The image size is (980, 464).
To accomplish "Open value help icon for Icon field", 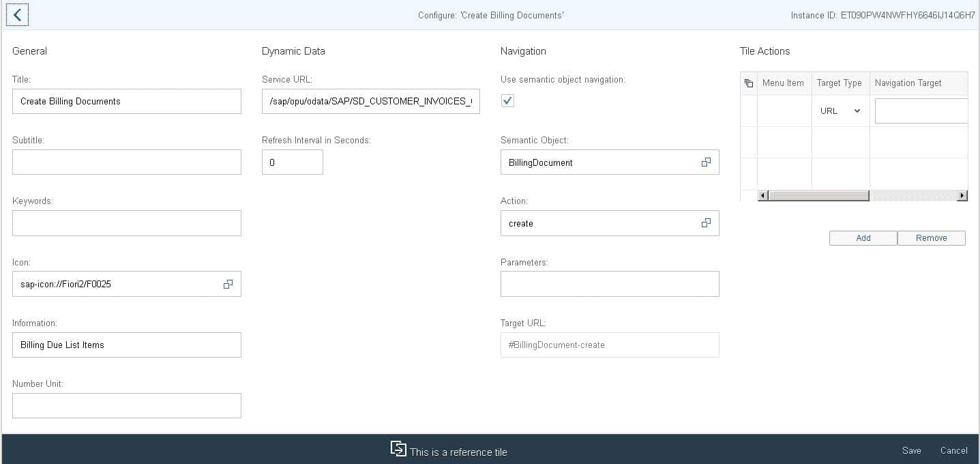I will tap(228, 285).
